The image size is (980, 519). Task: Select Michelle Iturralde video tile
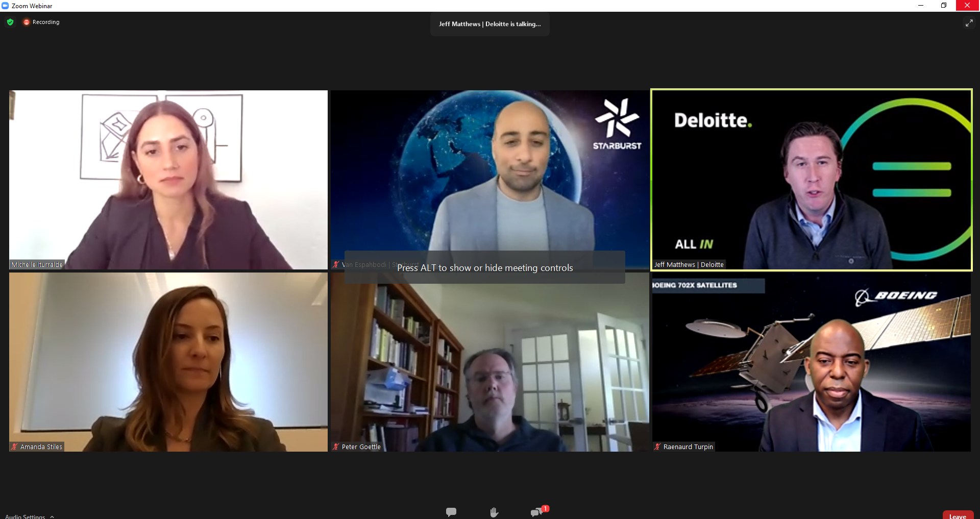(x=168, y=180)
